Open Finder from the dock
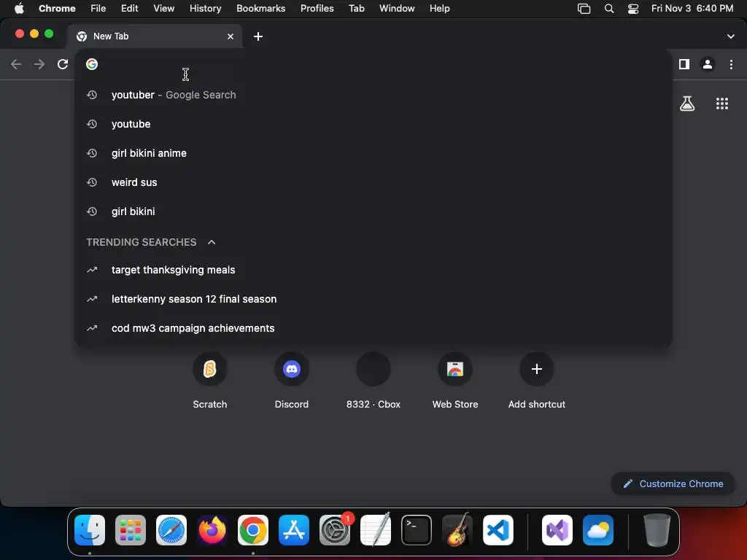Image resolution: width=747 pixels, height=560 pixels. point(90,530)
